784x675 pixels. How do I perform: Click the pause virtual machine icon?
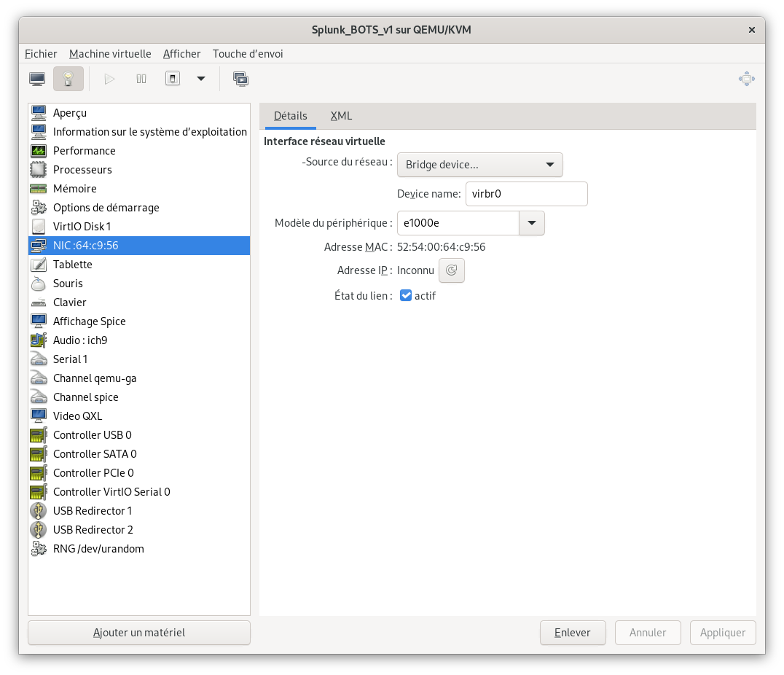pos(141,79)
